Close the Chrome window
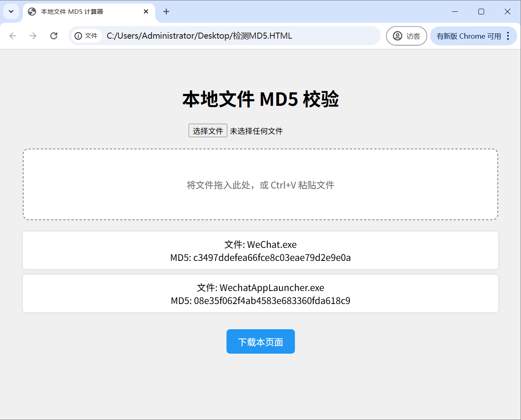 pyautogui.click(x=508, y=11)
